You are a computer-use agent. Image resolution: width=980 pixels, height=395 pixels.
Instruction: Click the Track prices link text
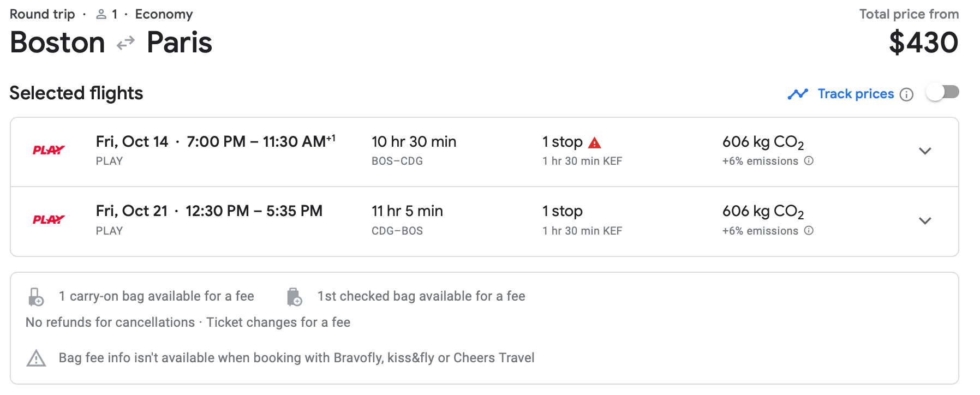click(x=856, y=94)
